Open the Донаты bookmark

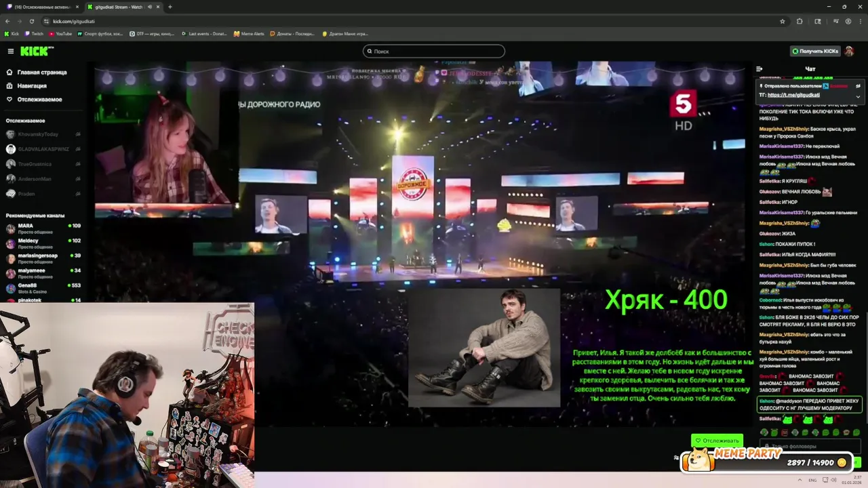pyautogui.click(x=292, y=33)
